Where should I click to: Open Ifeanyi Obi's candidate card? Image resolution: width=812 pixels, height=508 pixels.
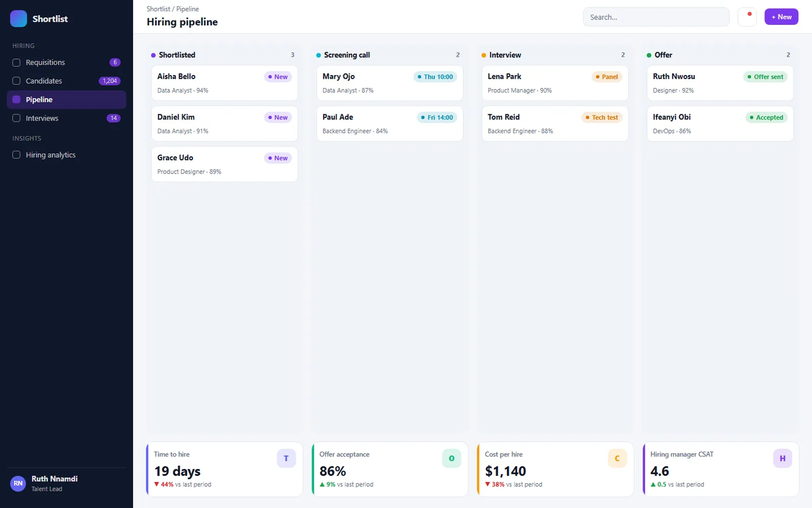(720, 123)
